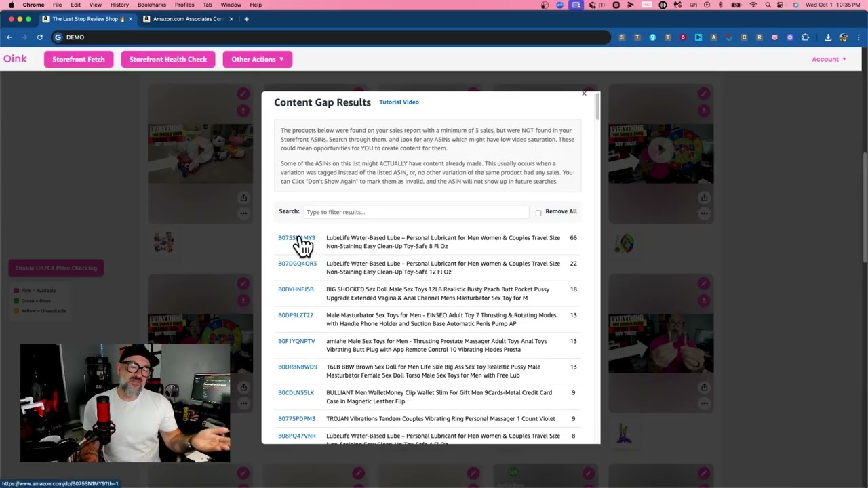Open ASIN B0DYHNFJ5B link
This screenshot has height=488, width=868.
pyautogui.click(x=296, y=289)
